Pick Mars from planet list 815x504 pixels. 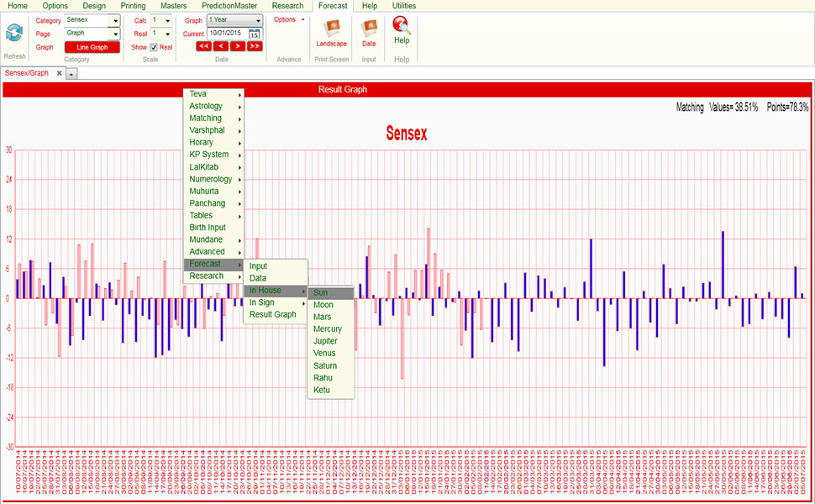click(331, 317)
